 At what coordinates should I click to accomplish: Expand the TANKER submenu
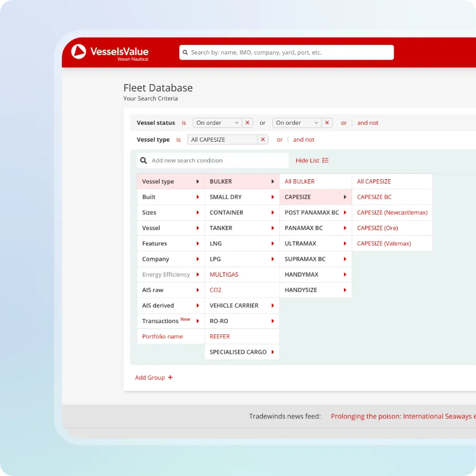coord(242,228)
